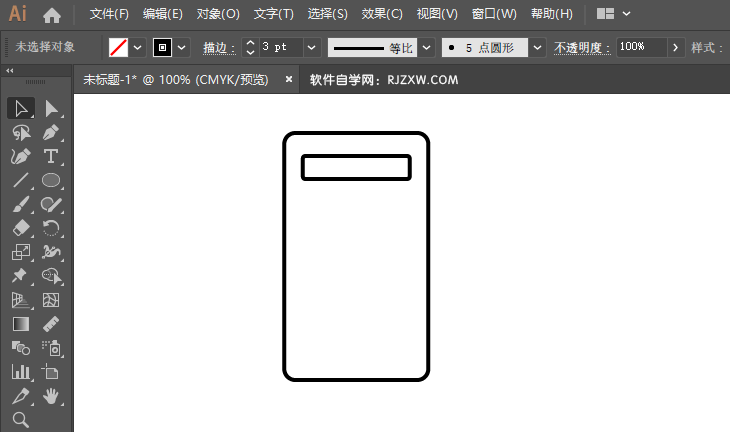
Task: Select the Eraser tool
Action: pyautogui.click(x=21, y=228)
